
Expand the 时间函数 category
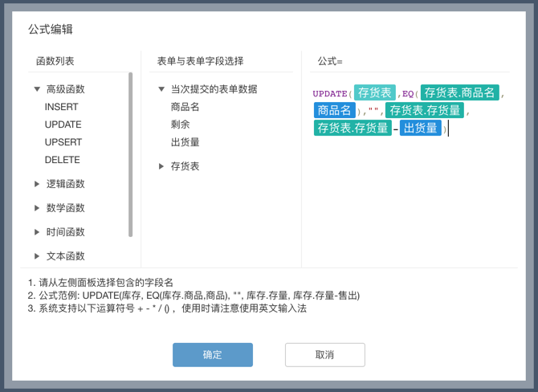pos(37,232)
